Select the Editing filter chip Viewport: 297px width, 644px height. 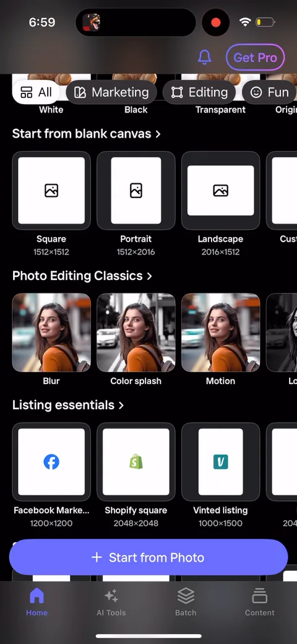[199, 92]
